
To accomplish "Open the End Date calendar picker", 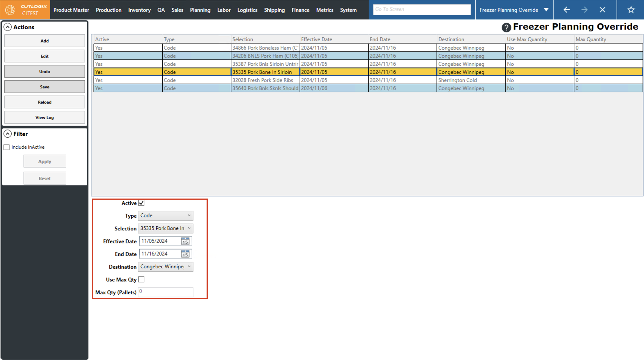I will (x=185, y=254).
